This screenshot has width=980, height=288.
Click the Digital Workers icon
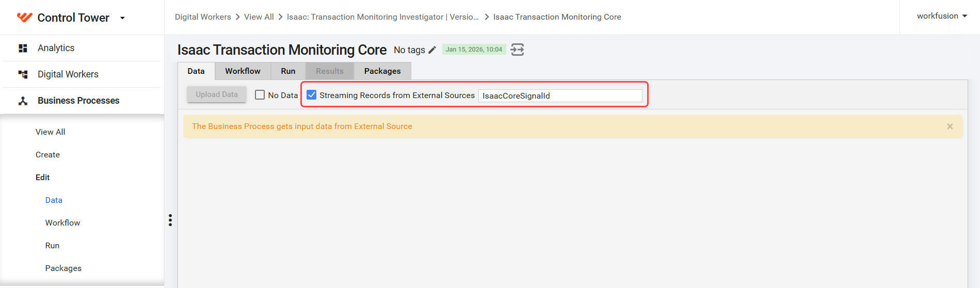tap(23, 74)
